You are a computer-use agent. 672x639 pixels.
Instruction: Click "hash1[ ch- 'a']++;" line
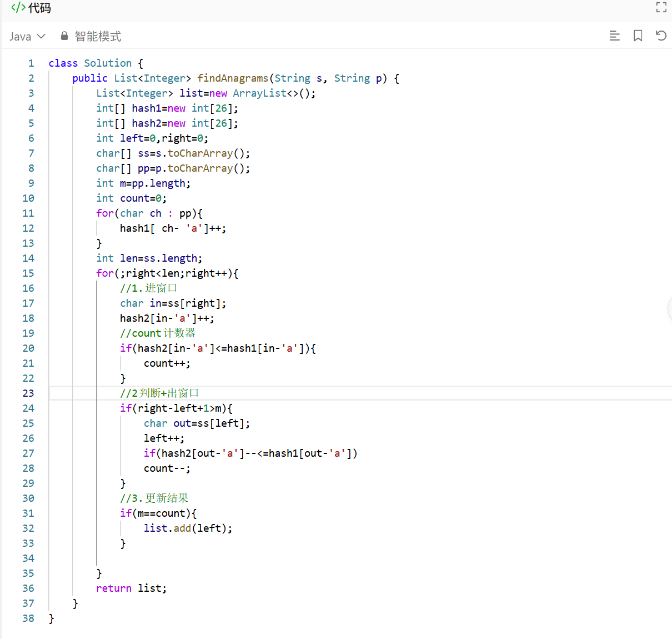pyautogui.click(x=173, y=228)
